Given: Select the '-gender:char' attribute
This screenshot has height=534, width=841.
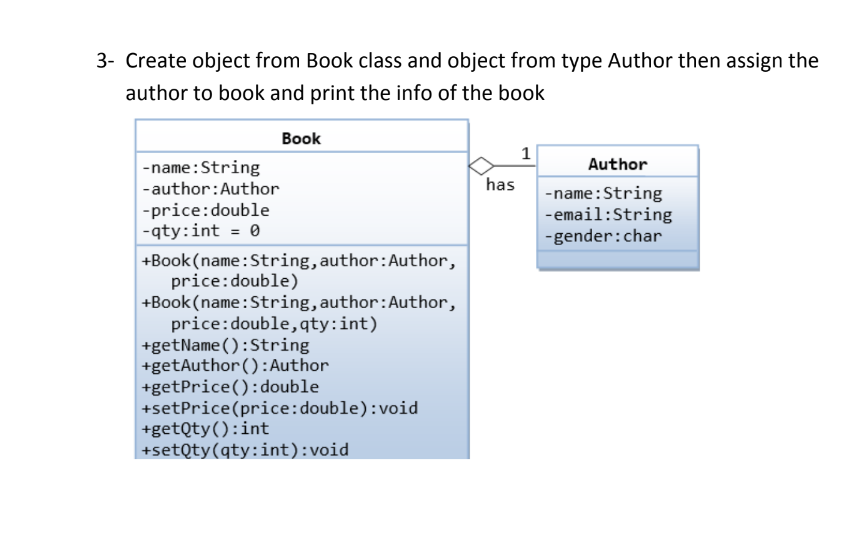Looking at the screenshot, I should tap(603, 236).
